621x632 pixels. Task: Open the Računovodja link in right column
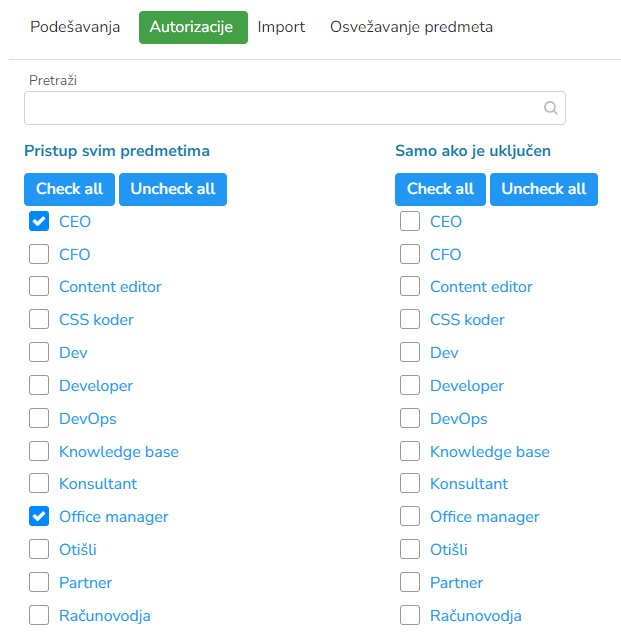476,615
